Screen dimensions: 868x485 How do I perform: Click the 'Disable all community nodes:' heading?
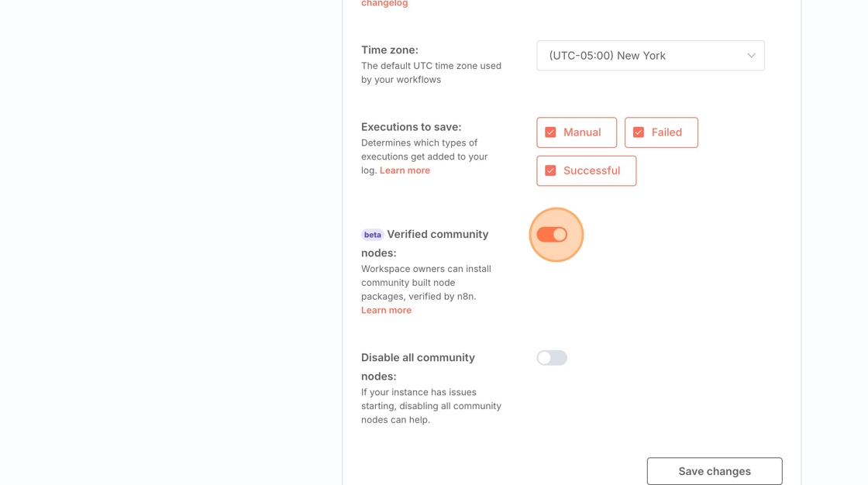pyautogui.click(x=418, y=358)
